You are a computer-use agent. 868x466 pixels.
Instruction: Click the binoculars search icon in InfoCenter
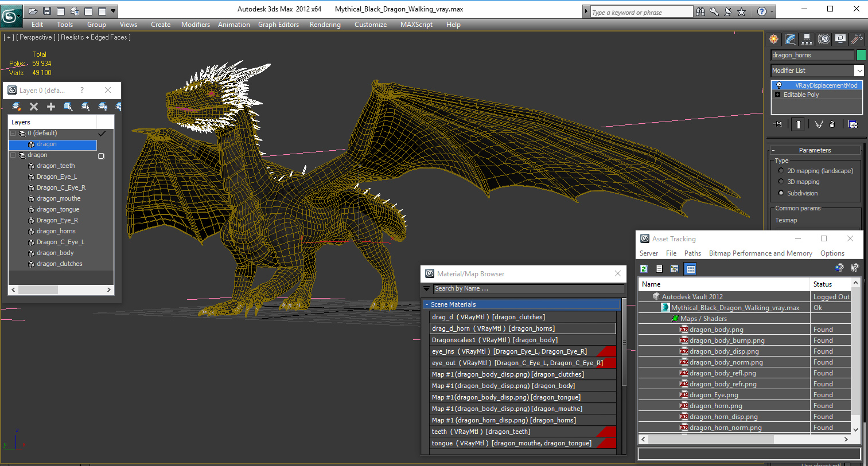pyautogui.click(x=700, y=11)
